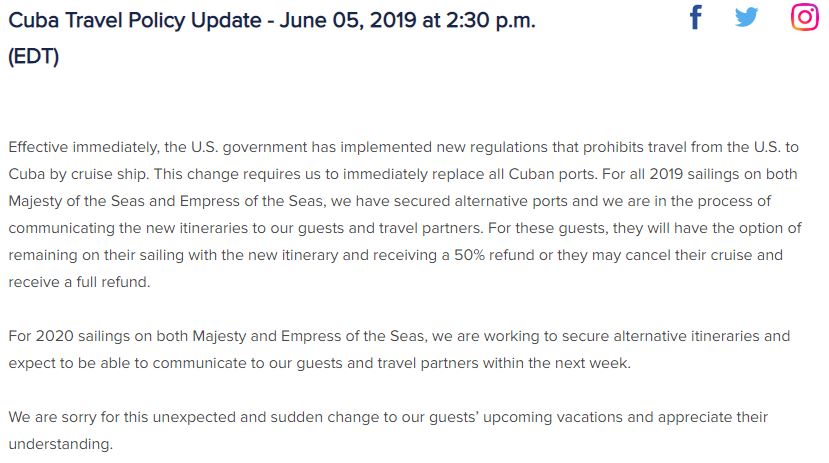Click "receive a full refund." line
The width and height of the screenshot is (829, 463).
79,282
